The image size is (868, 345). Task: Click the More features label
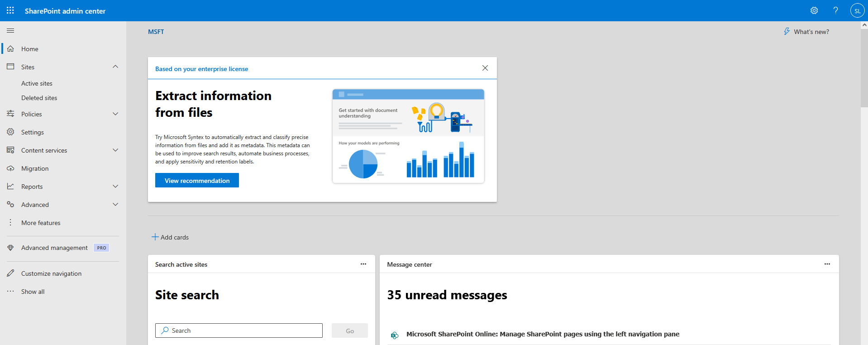pos(41,223)
